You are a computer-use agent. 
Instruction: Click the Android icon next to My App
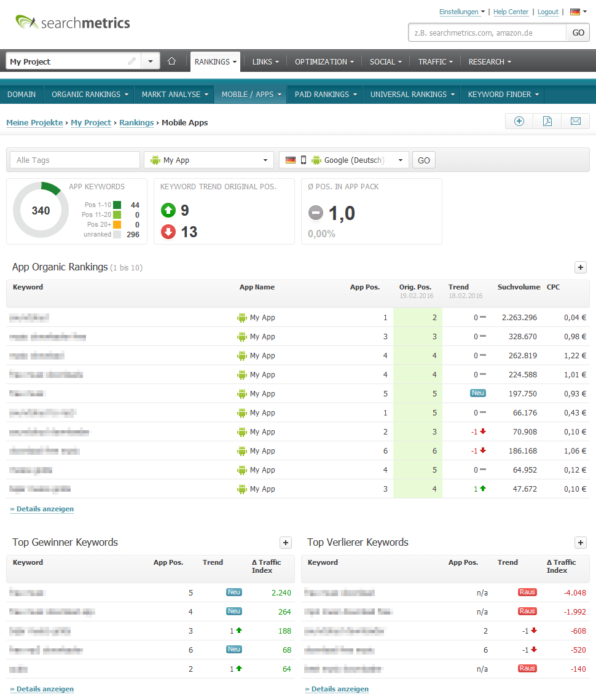157,159
